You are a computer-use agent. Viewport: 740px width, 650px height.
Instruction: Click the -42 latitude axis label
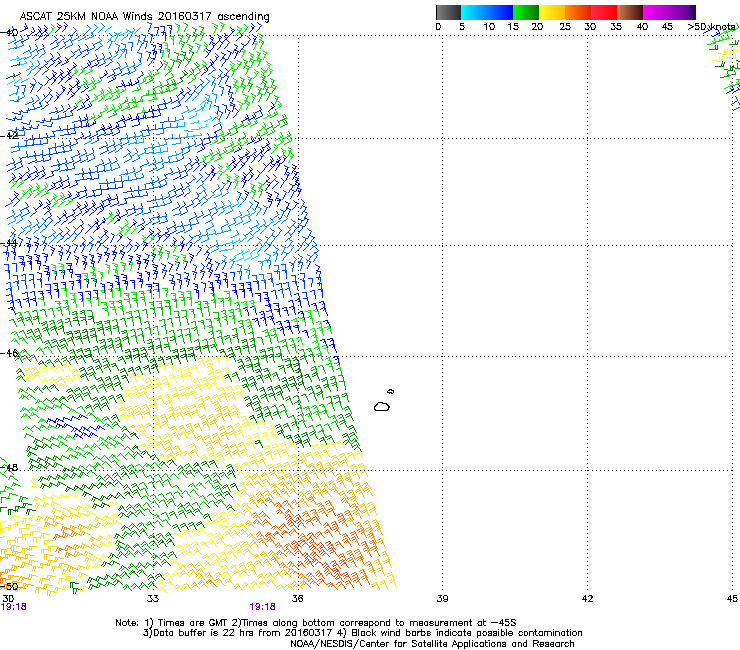tap(9, 135)
